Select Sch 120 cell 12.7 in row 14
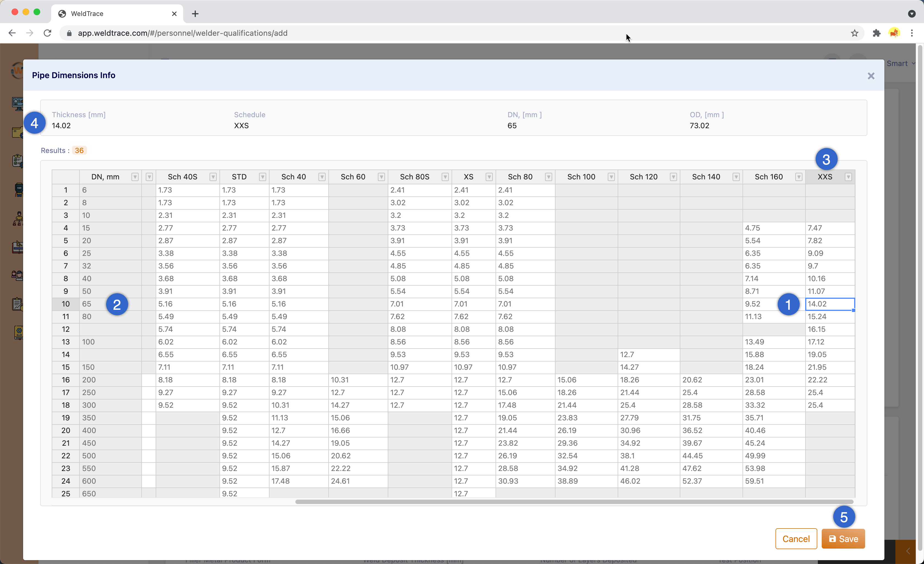Viewport: 924px width, 564px height. click(649, 355)
